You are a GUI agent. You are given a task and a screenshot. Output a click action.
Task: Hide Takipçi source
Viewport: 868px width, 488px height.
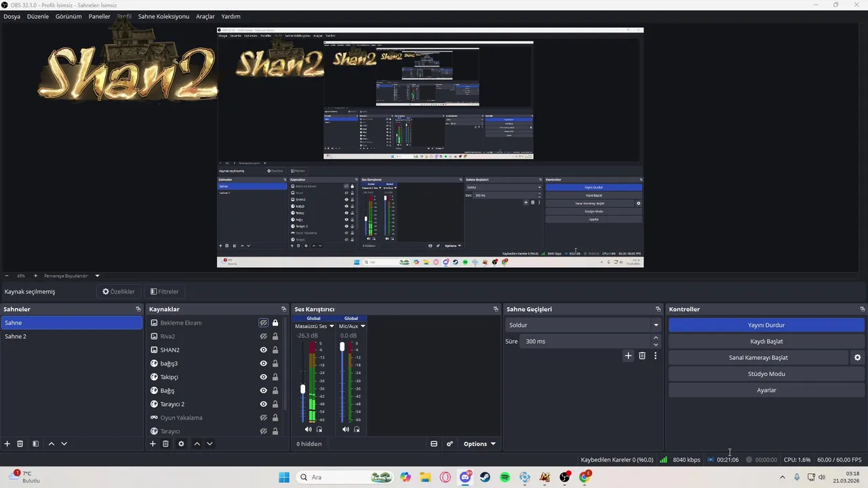pos(264,378)
